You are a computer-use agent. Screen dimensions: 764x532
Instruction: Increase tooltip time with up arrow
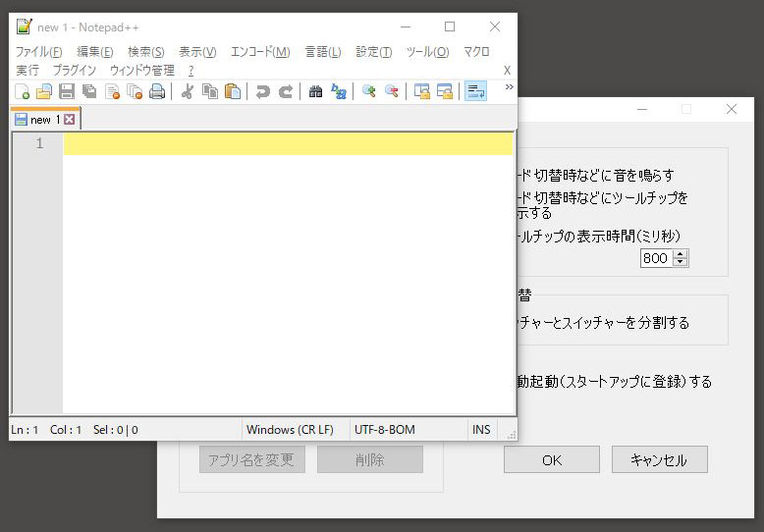(x=681, y=254)
